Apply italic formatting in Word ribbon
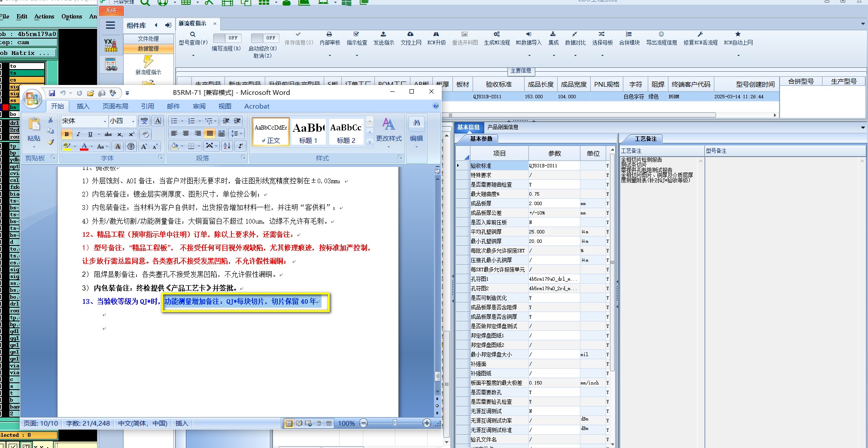Viewport: 868px width, 448px height. 78,134
